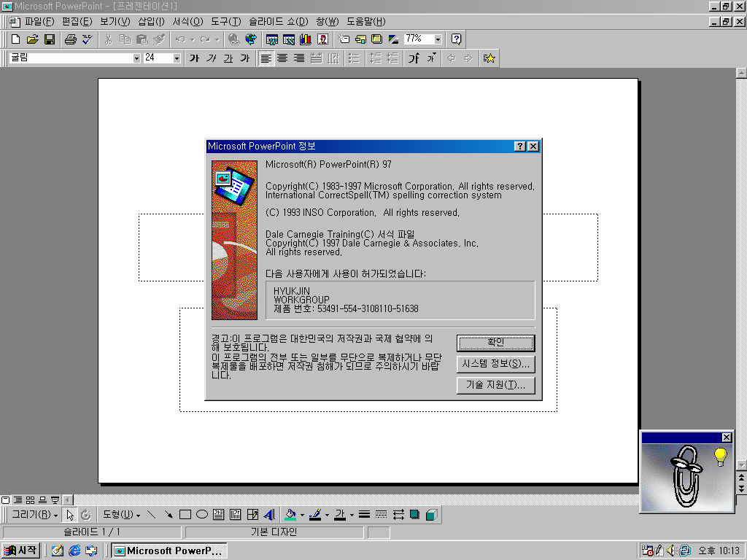Screen dimensions: 747x560
Task: Click the 시스템 정보(S)... button
Action: pos(495,365)
